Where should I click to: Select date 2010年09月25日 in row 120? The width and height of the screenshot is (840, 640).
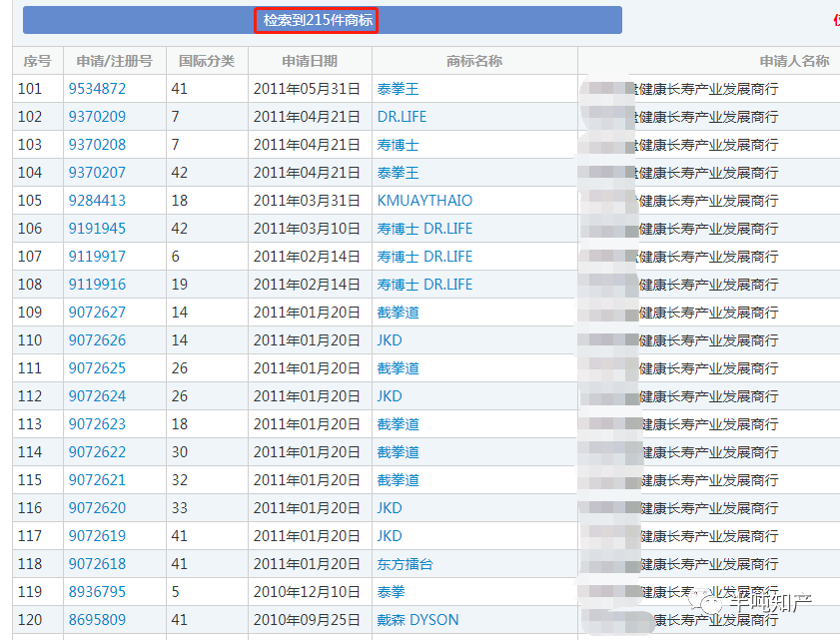307,620
